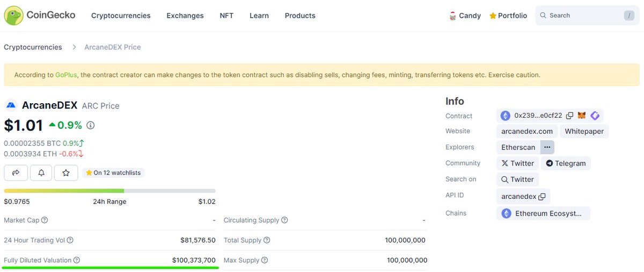Search on Twitter button
The height and width of the screenshot is (272, 644).
pyautogui.click(x=517, y=180)
